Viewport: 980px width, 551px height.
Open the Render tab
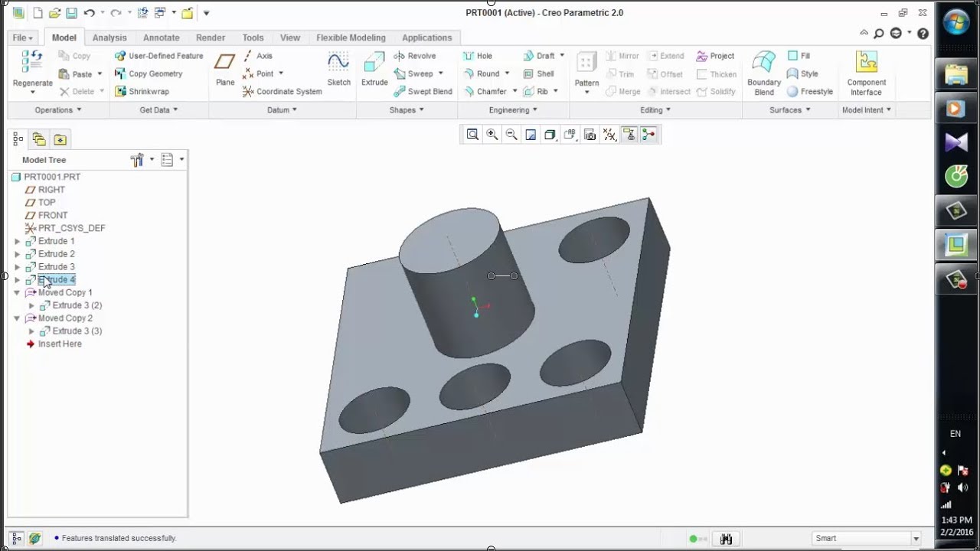(x=211, y=37)
